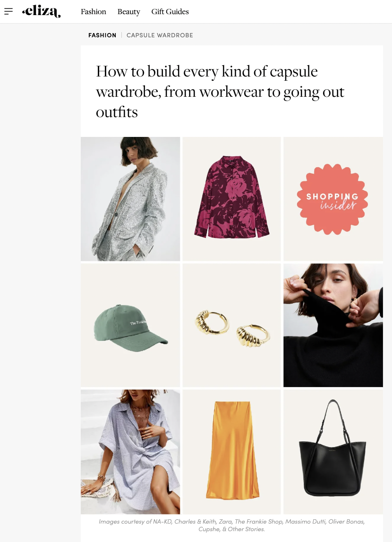Select the black turtleneck sweater image
The height and width of the screenshot is (542, 392).
click(333, 325)
